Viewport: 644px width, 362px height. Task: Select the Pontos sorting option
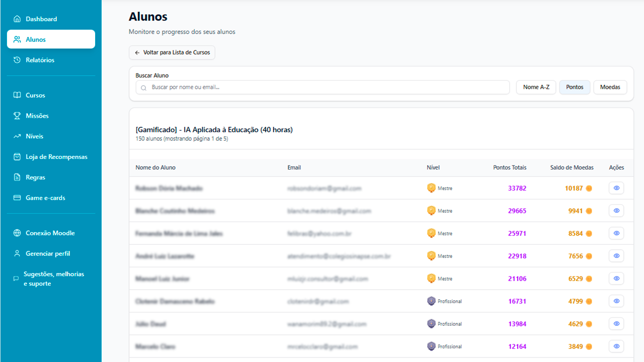coord(575,87)
